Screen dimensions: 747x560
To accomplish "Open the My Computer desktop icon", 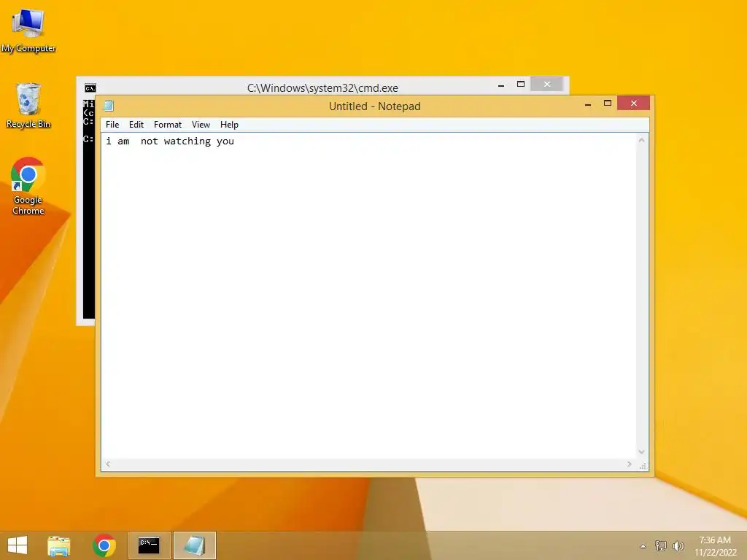I will [x=28, y=30].
